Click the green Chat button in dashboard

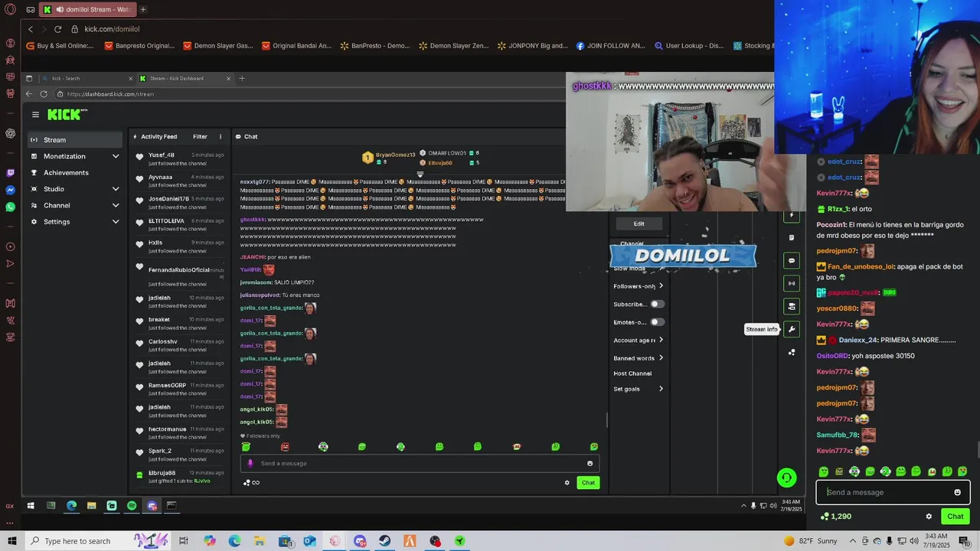pos(588,483)
